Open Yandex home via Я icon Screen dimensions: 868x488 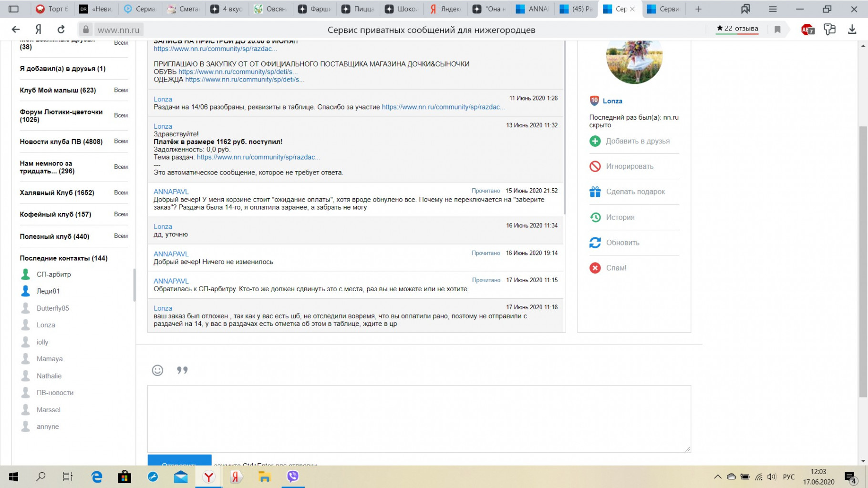(x=39, y=30)
